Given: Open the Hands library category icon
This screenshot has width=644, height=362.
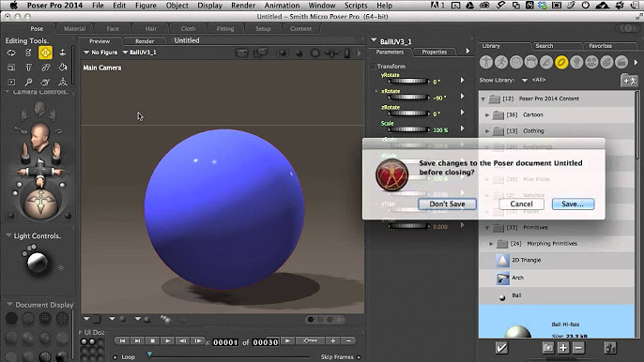Looking at the screenshot, I should pos(546,62).
